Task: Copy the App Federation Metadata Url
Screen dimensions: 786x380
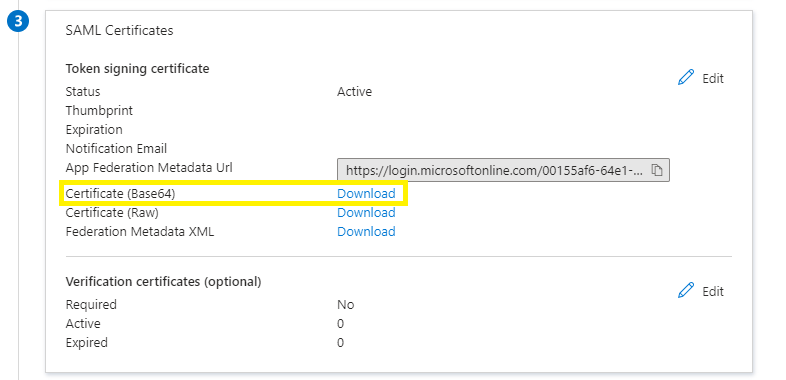Action: (x=657, y=170)
